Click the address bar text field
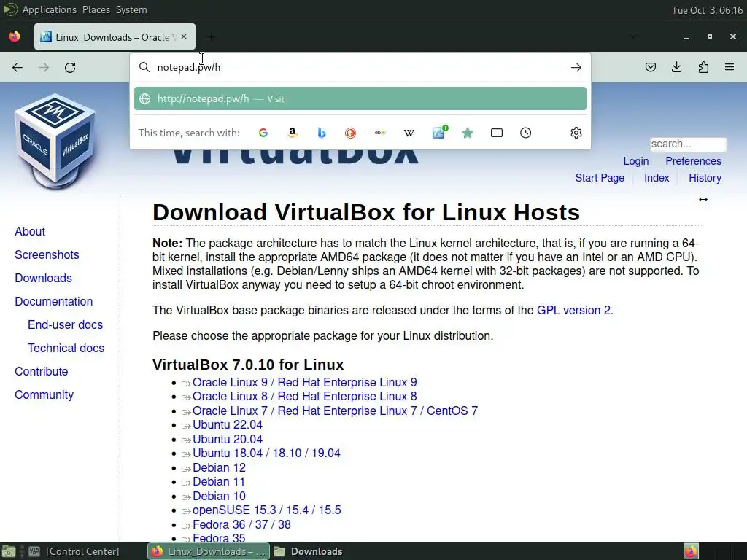Screen dimensions: 747x560 [x=360, y=68]
